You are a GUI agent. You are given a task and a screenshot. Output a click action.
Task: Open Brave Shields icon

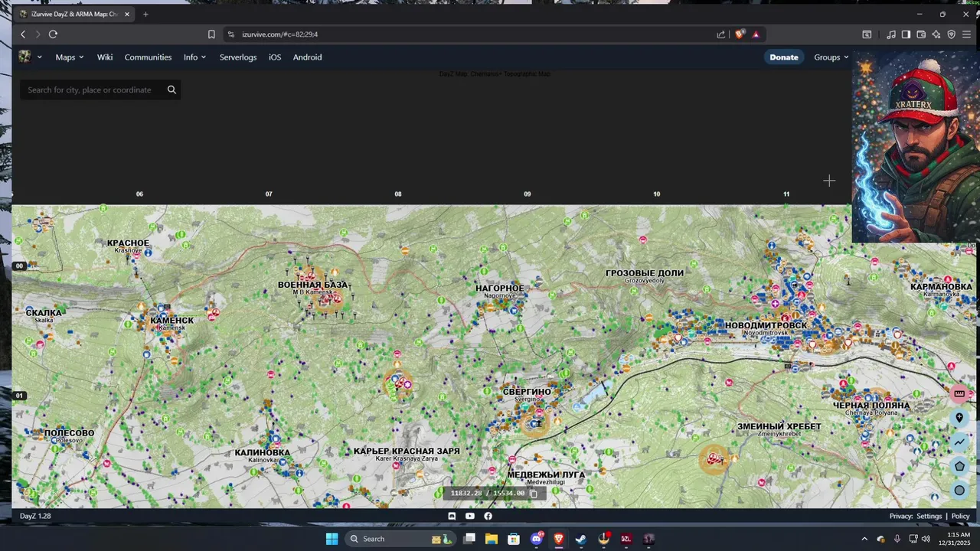[x=740, y=34]
